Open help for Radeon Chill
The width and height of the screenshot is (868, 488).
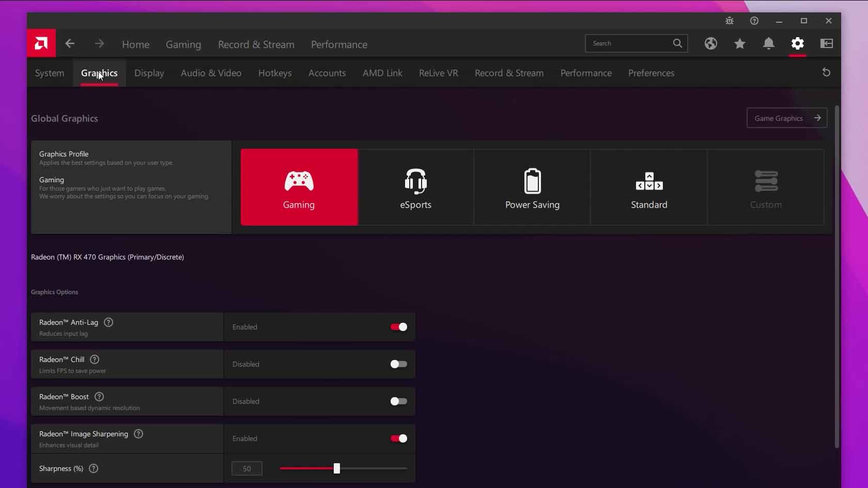(94, 359)
